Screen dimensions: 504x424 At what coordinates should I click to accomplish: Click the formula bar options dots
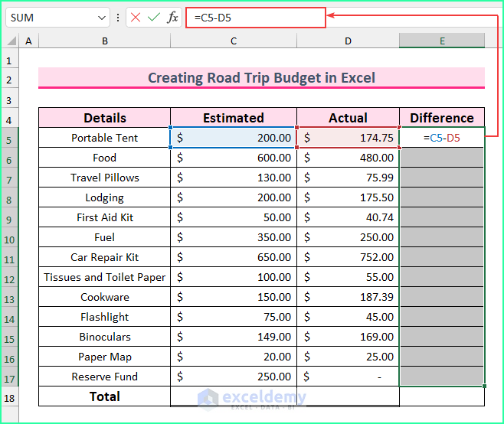[118, 17]
